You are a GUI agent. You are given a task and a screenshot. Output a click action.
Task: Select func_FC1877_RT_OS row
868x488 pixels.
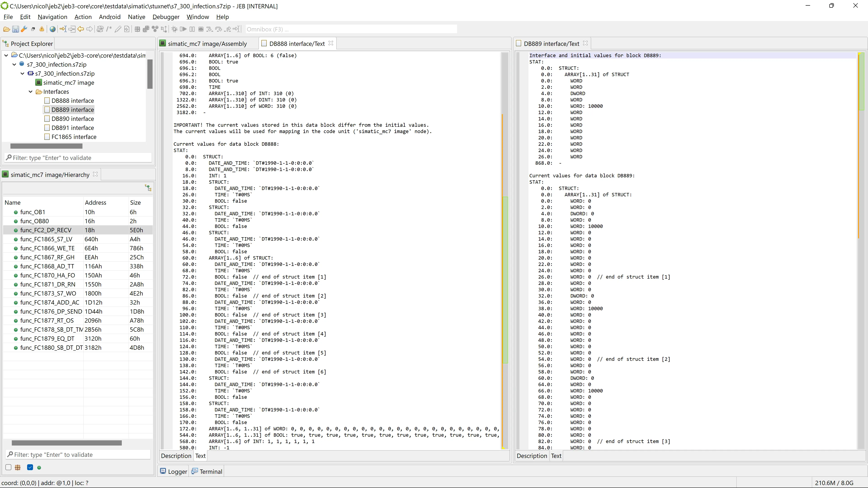[78, 321]
